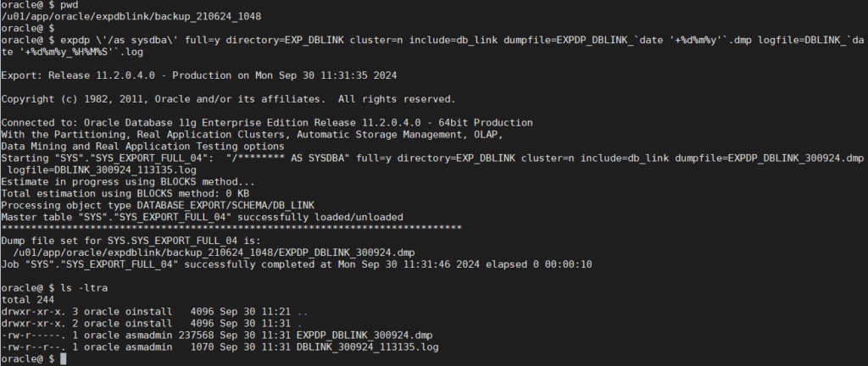Click the cursor block at the final prompt

pyautogui.click(x=64, y=359)
